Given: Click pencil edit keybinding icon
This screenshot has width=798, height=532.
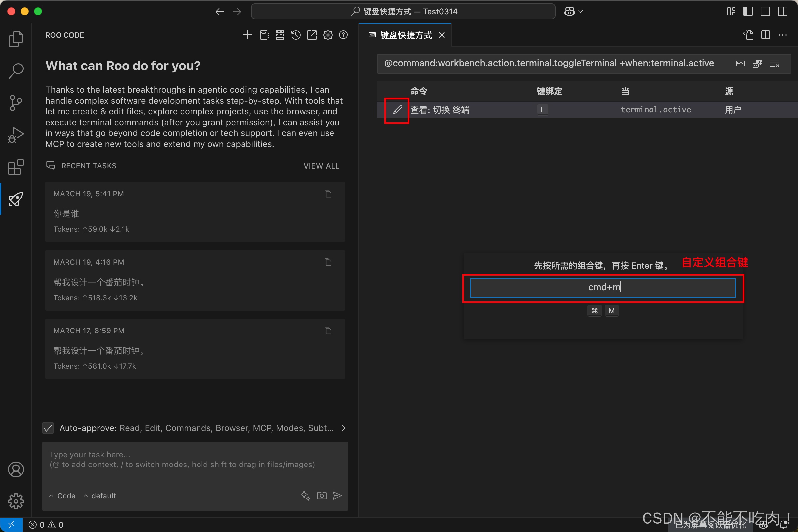Looking at the screenshot, I should point(397,110).
